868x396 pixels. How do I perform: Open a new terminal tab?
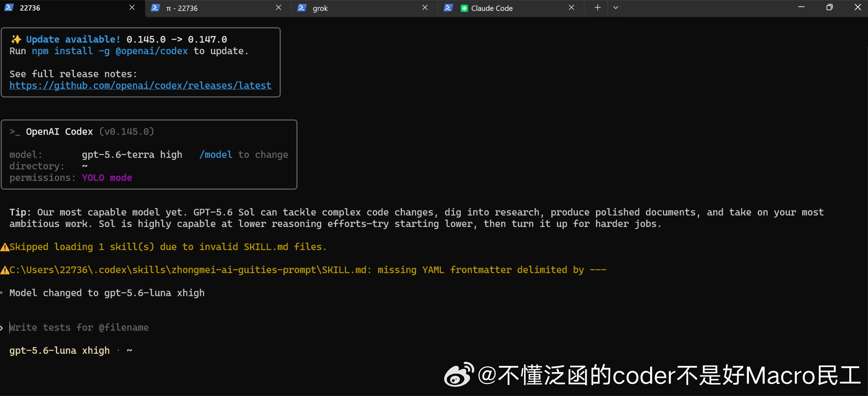tap(597, 8)
